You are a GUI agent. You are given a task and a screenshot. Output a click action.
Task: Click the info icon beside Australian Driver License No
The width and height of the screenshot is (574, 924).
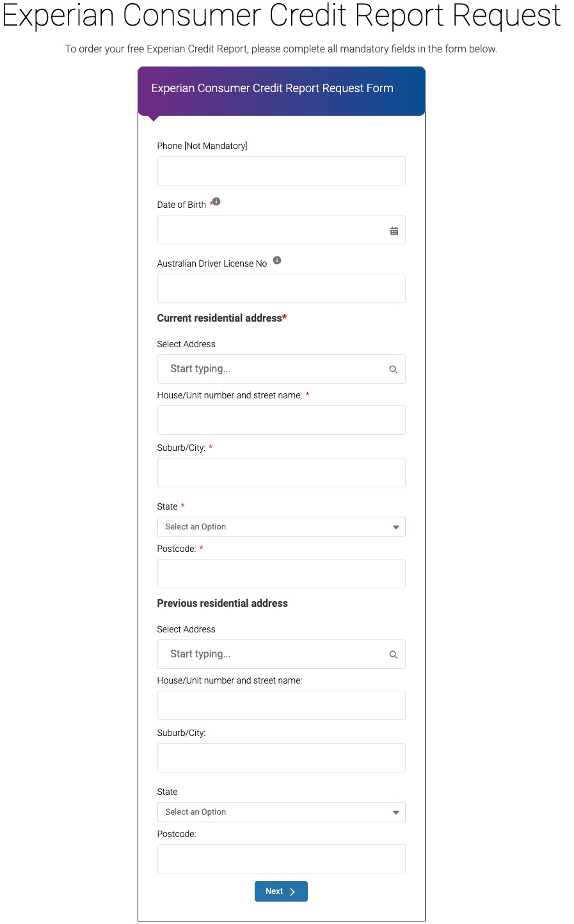point(277,260)
